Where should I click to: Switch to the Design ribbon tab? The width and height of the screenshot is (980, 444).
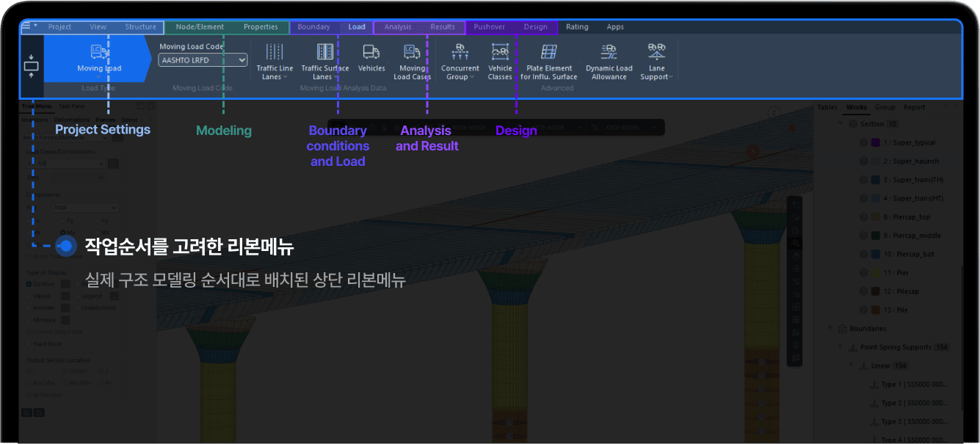[536, 27]
